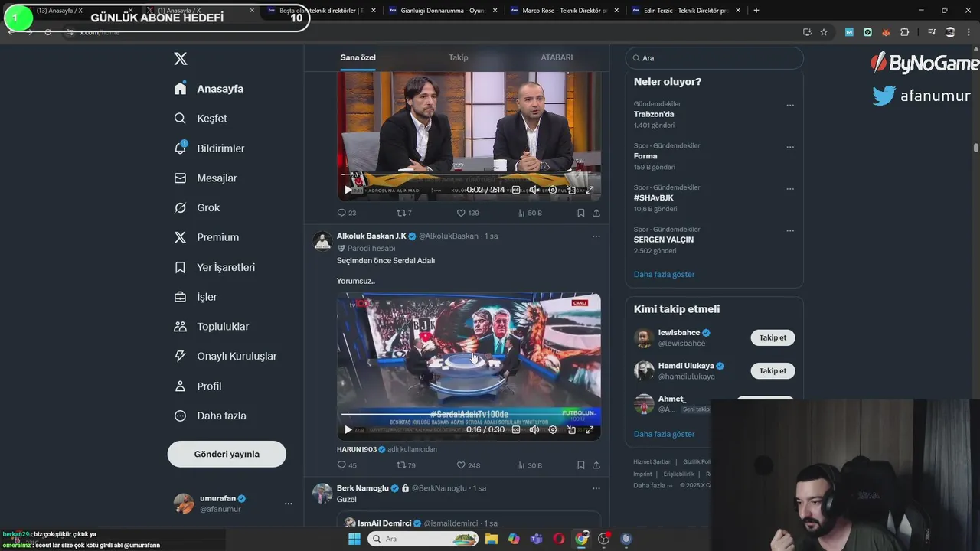Bookmark the post with 248 likes

(581, 465)
